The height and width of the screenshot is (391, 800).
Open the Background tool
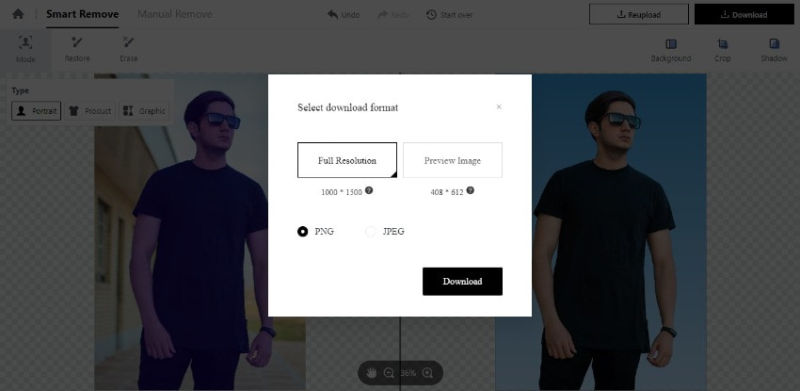671,50
